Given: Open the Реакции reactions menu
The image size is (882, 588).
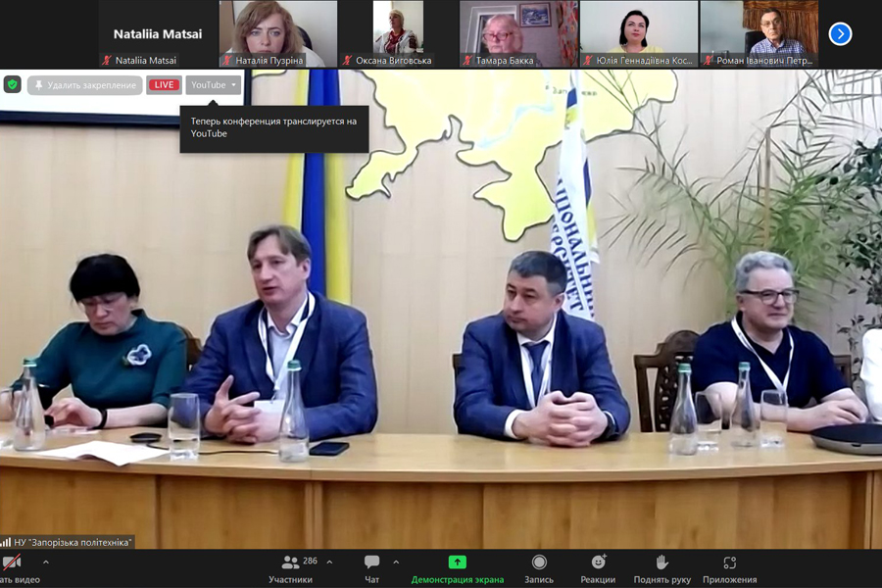Looking at the screenshot, I should tap(598, 569).
